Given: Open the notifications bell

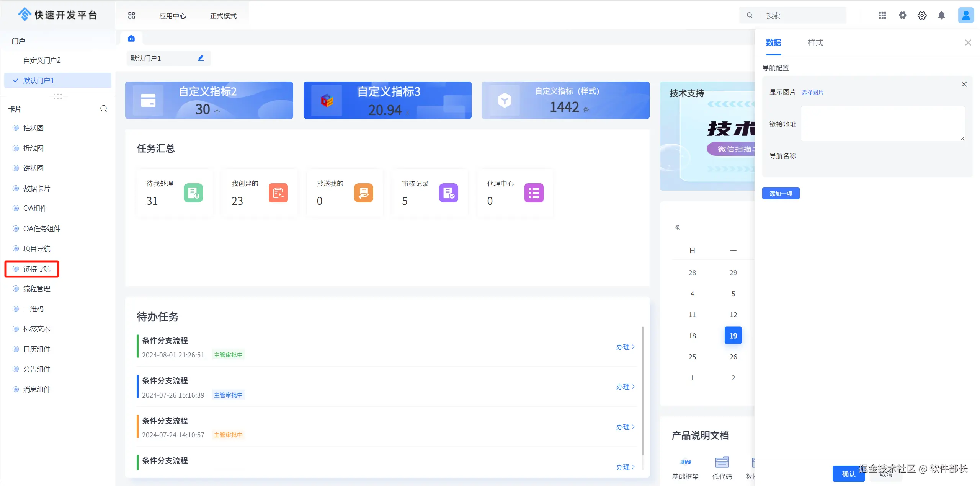Looking at the screenshot, I should [x=942, y=15].
